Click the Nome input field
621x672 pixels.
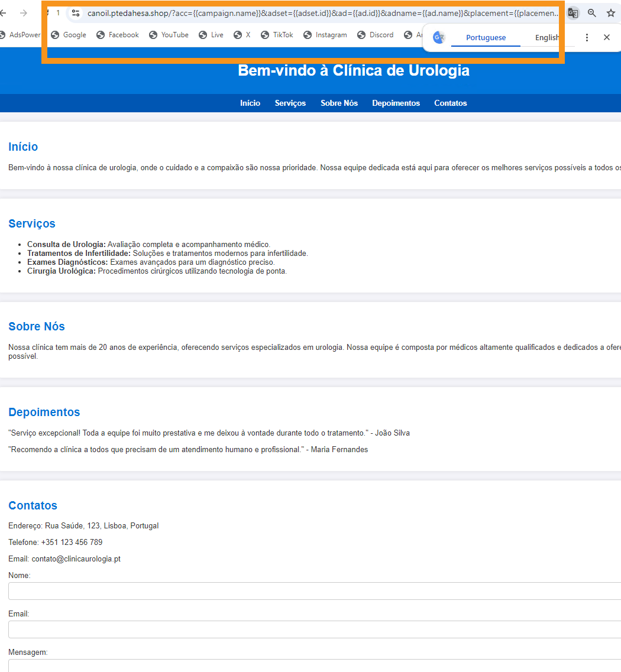[315, 591]
